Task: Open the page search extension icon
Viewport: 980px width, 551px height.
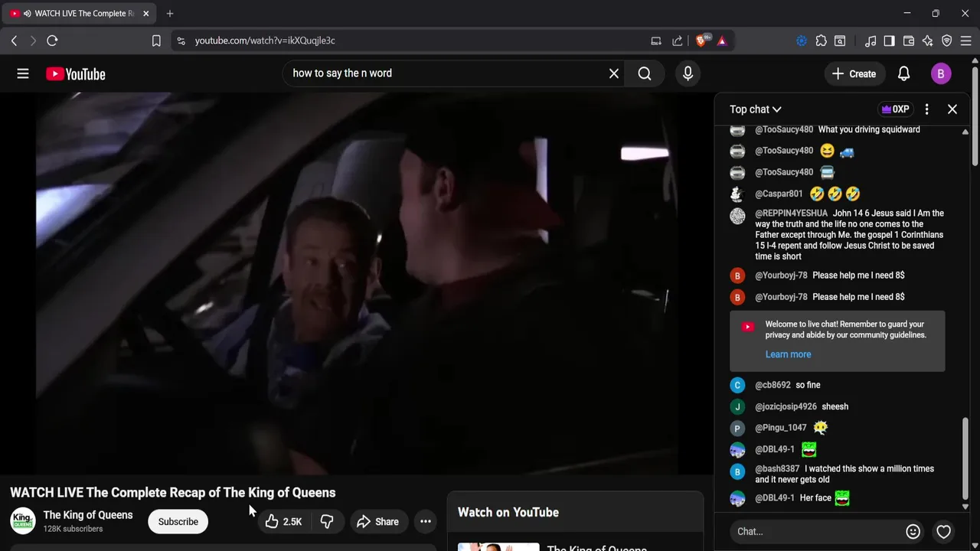Action: [840, 41]
